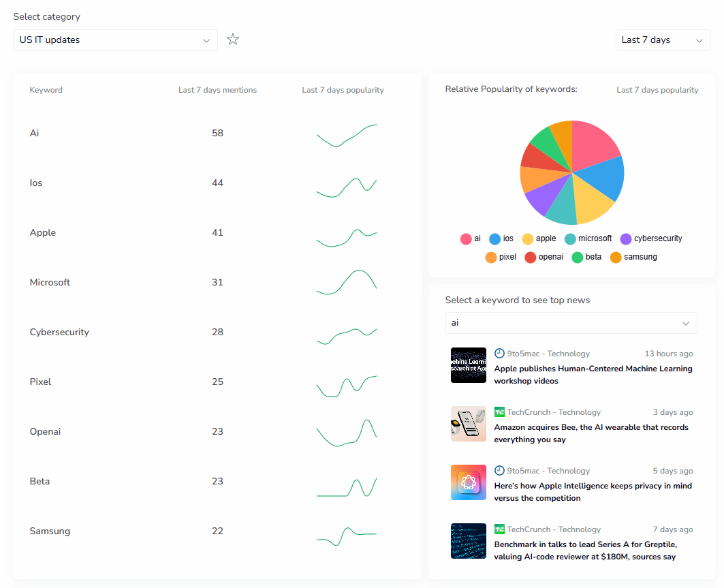Select the Keyword column header
724x588 pixels.
(46, 89)
